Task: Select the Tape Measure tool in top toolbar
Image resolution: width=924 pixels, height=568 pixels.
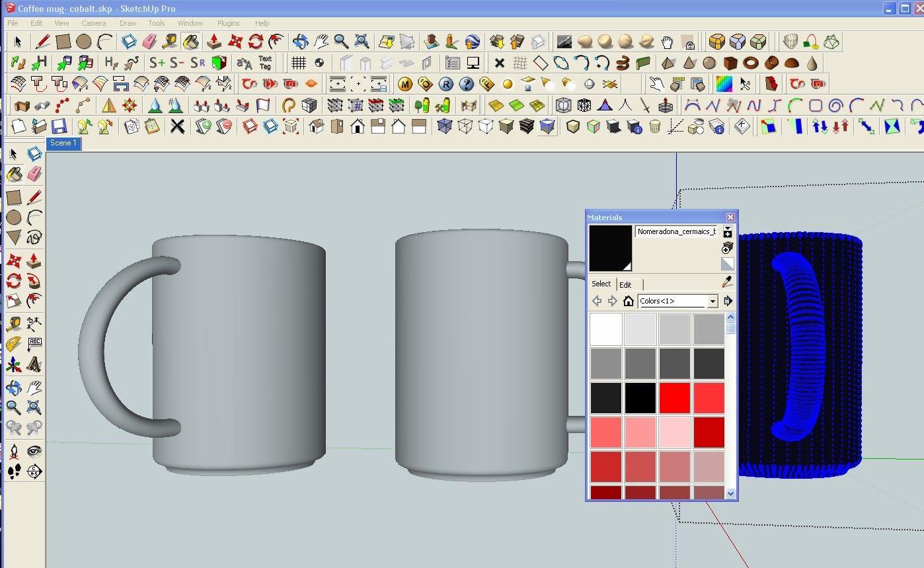Action: (x=170, y=42)
